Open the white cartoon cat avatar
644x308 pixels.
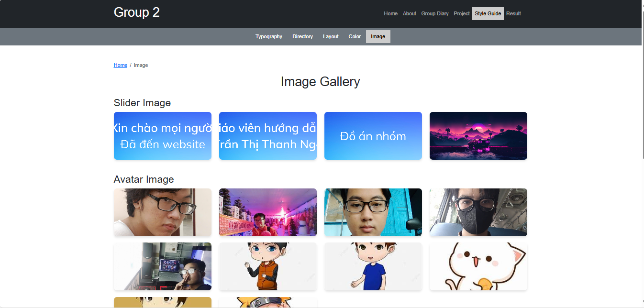coord(478,266)
